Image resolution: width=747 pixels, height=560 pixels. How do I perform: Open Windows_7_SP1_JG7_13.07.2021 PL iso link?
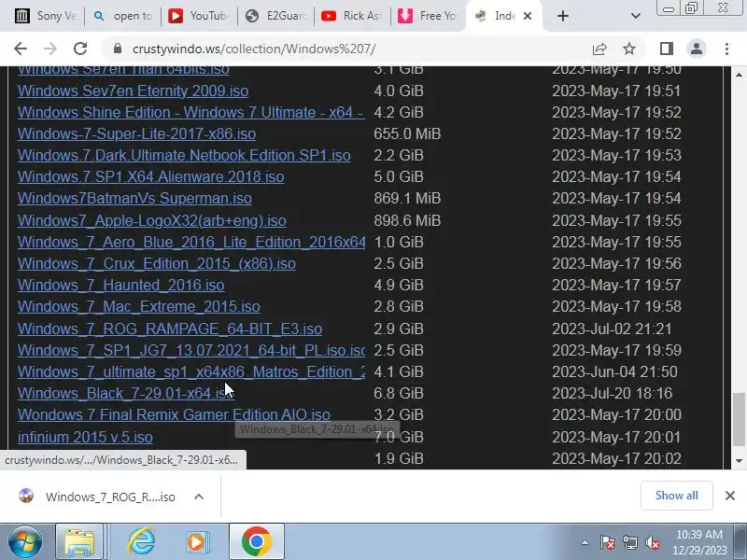[x=191, y=350]
